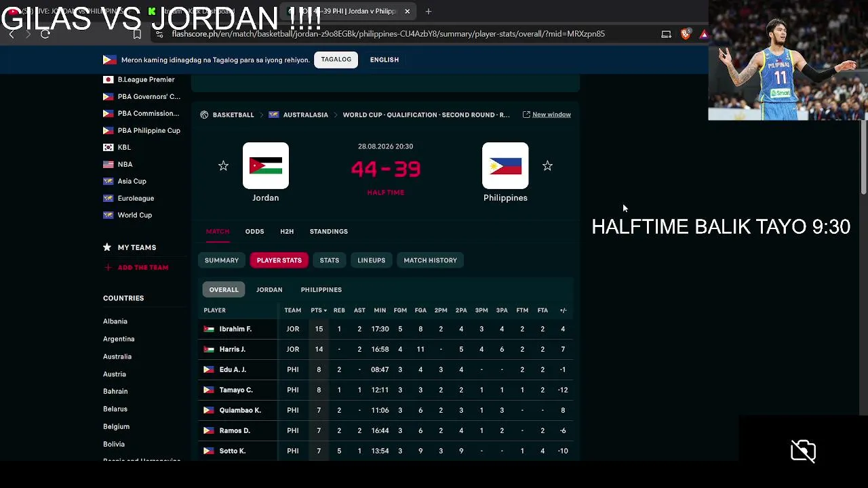Click the USA flag beside NBA
Image resolution: width=868 pixels, height=488 pixels.
(x=108, y=164)
